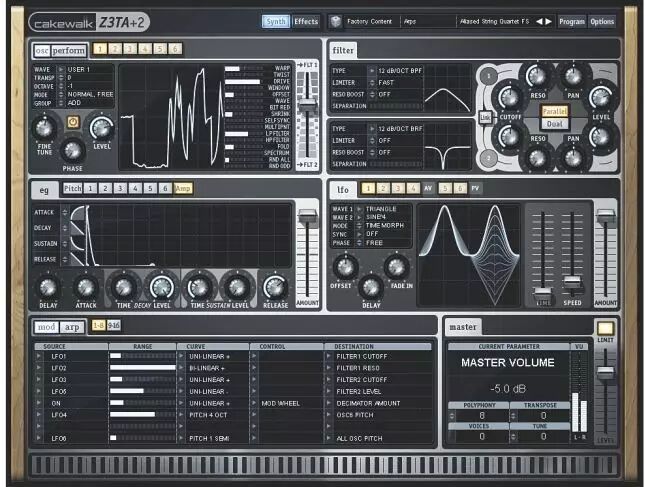650x487 pixels.
Task: Click the EG RELEASE knob
Action: tap(275, 288)
